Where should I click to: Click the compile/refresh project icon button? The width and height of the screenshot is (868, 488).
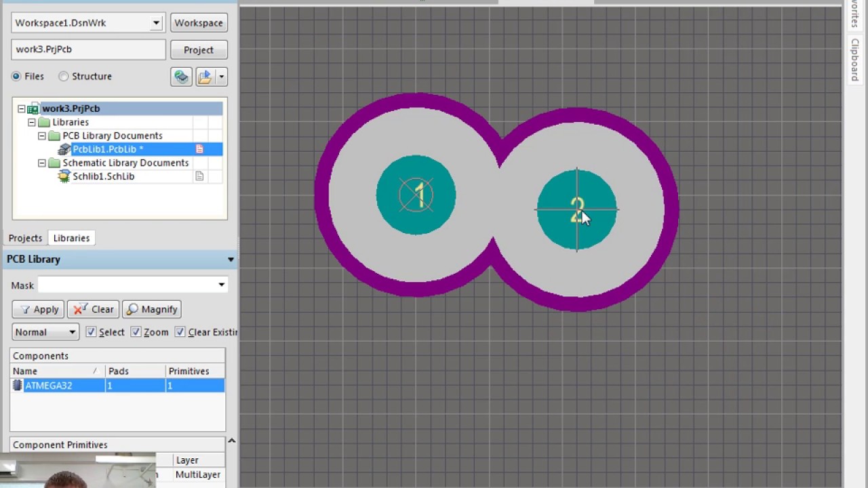(181, 77)
